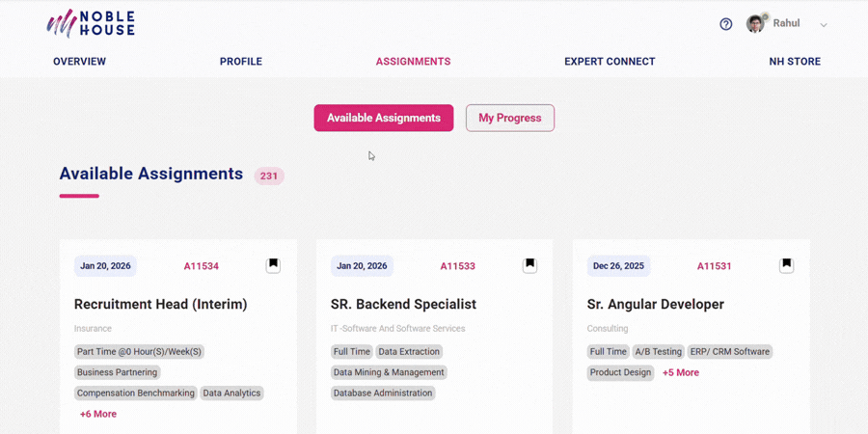This screenshot has width=868, height=434.
Task: Bookmark the Sr. Angular Developer assignment
Action: (x=786, y=265)
